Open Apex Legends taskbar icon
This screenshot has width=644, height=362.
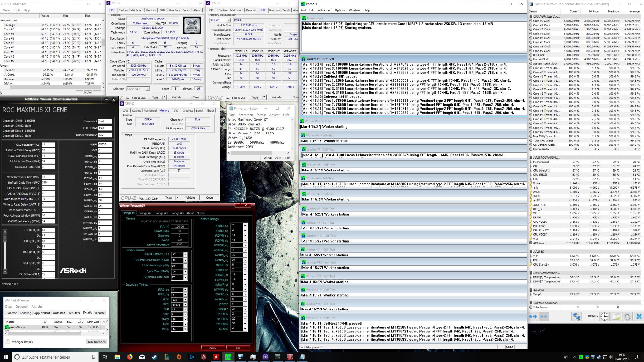pos(204,357)
